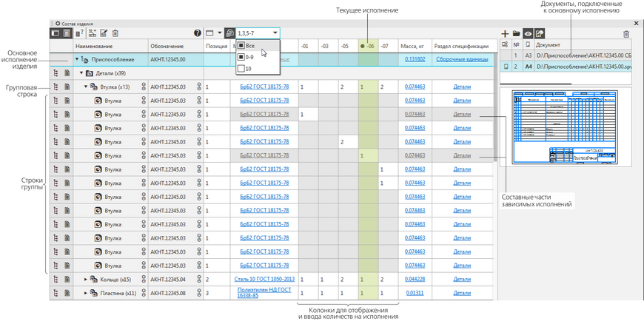
Task: Toggle the document preview eye icon
Action: 528,34
